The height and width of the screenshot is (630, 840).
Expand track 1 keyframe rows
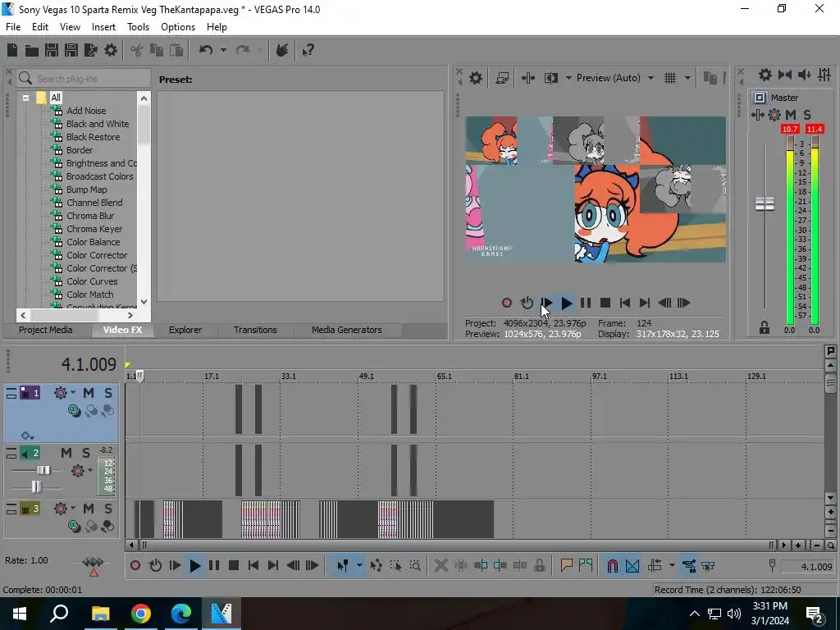pos(27,436)
